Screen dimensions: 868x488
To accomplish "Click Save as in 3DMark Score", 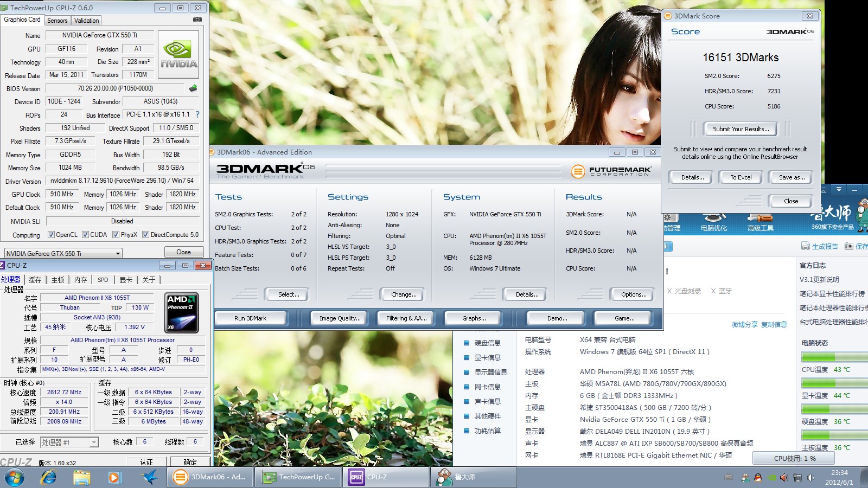I will (792, 177).
